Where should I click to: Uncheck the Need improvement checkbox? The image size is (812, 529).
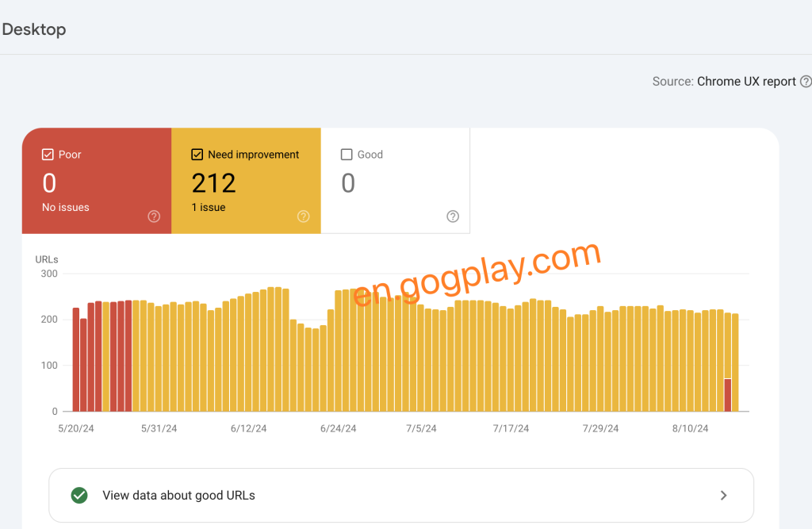[x=197, y=155]
